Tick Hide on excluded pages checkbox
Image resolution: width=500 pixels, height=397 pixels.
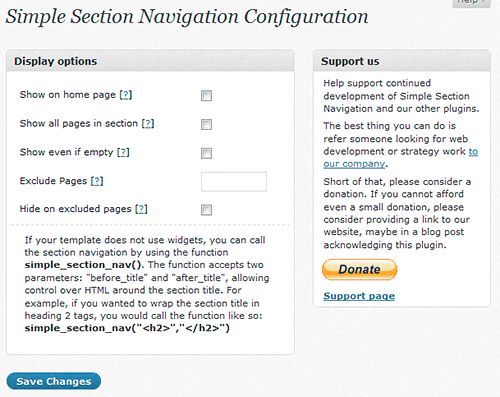point(206,210)
